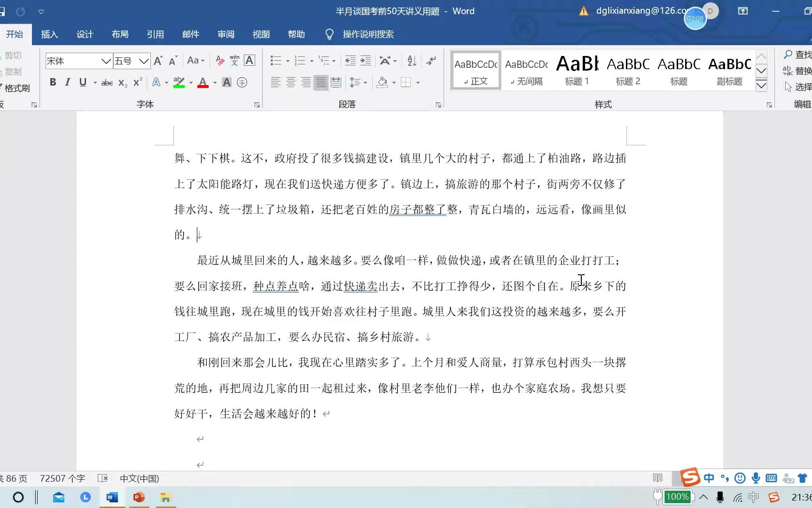
Task: Apply 副标题 style
Action: (730, 70)
